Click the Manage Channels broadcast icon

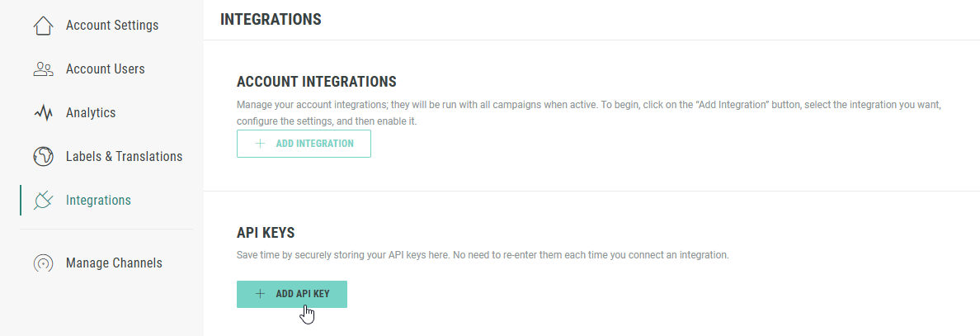43,263
